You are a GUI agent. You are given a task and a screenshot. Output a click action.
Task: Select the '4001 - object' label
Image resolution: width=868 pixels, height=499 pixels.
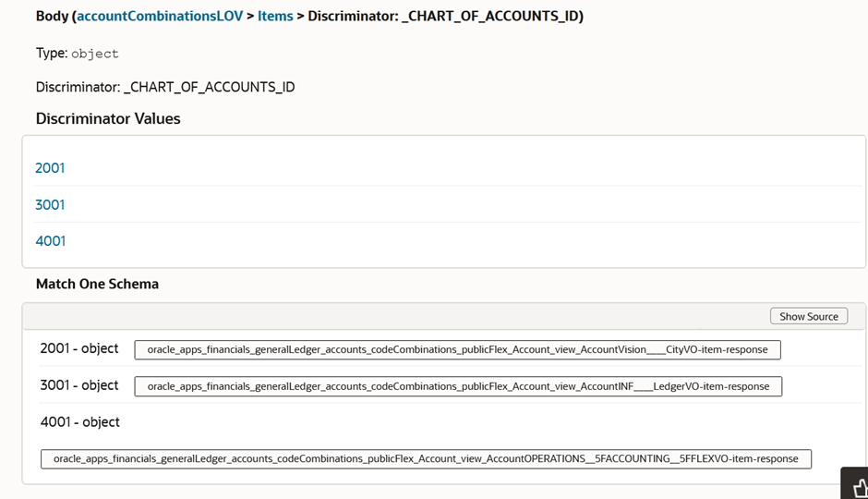point(79,422)
